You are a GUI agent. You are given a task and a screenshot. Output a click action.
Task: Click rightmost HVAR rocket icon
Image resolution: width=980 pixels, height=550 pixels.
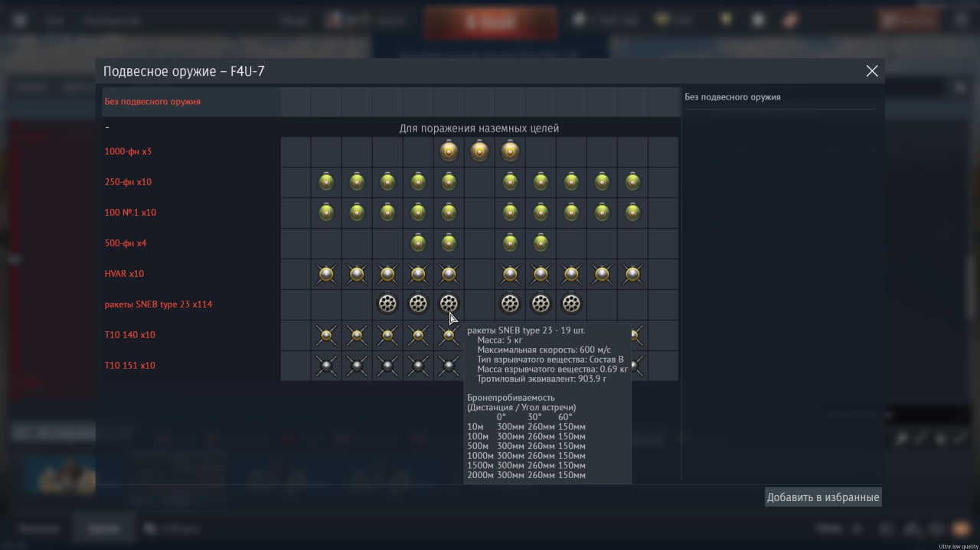632,274
